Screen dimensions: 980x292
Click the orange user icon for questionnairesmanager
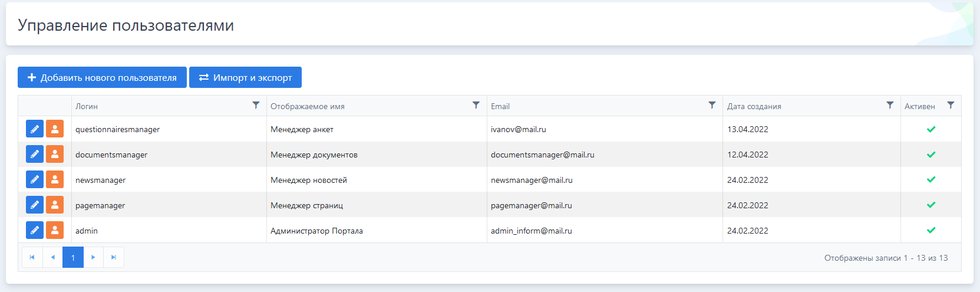pyautogui.click(x=55, y=129)
